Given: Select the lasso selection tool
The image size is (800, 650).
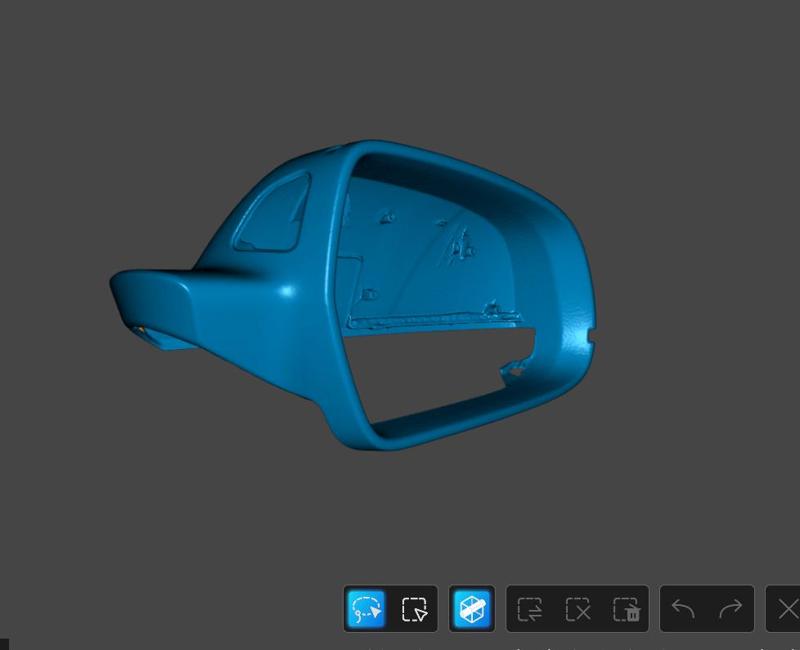Looking at the screenshot, I should click(367, 609).
